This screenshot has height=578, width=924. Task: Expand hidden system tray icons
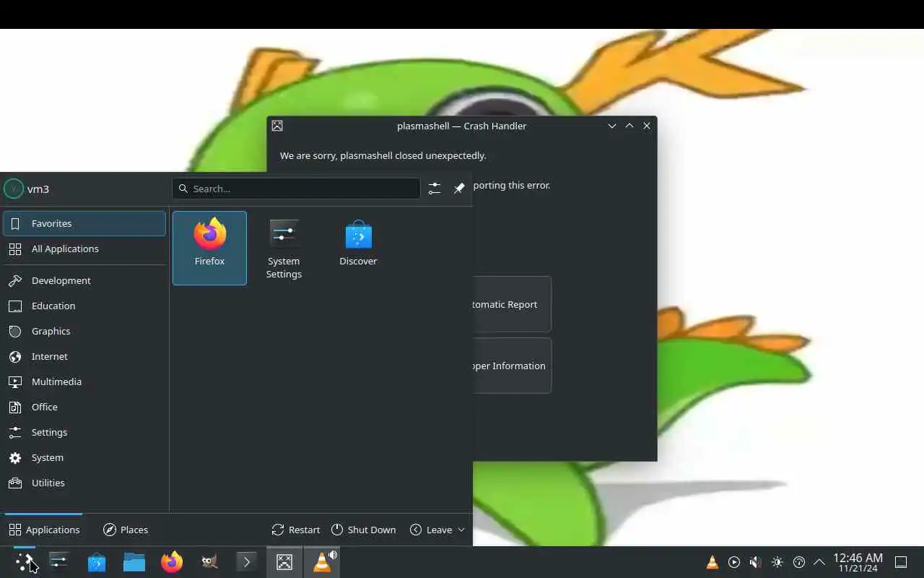point(819,562)
